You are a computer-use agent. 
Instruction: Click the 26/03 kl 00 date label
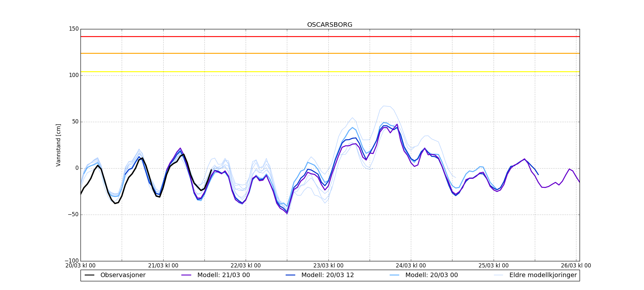pos(576,266)
